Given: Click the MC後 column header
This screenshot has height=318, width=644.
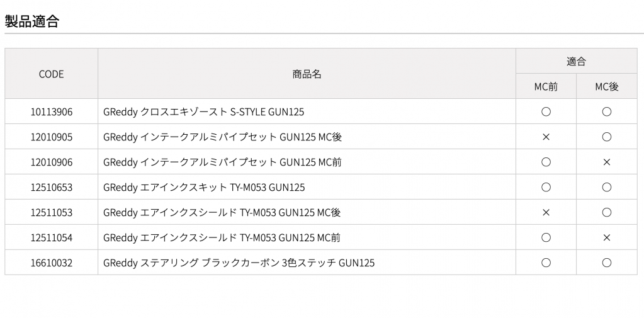Looking at the screenshot, I should click(607, 87).
